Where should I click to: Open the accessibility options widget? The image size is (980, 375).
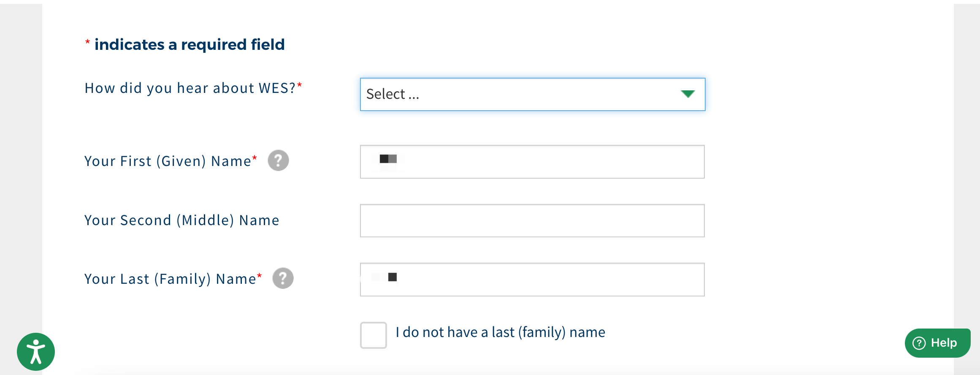click(x=36, y=351)
